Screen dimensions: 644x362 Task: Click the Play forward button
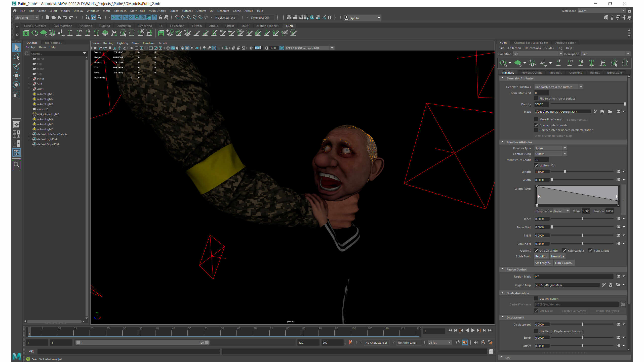473,331
